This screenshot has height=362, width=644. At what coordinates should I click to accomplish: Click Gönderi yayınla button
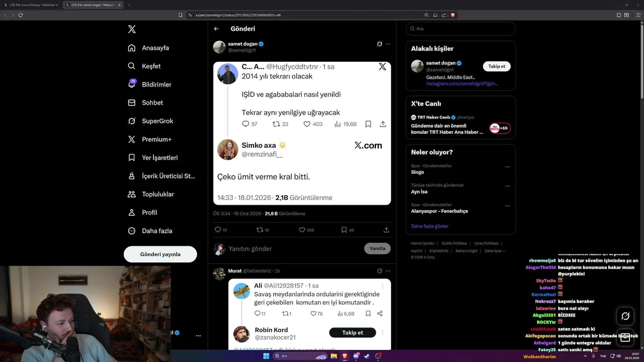(x=160, y=254)
